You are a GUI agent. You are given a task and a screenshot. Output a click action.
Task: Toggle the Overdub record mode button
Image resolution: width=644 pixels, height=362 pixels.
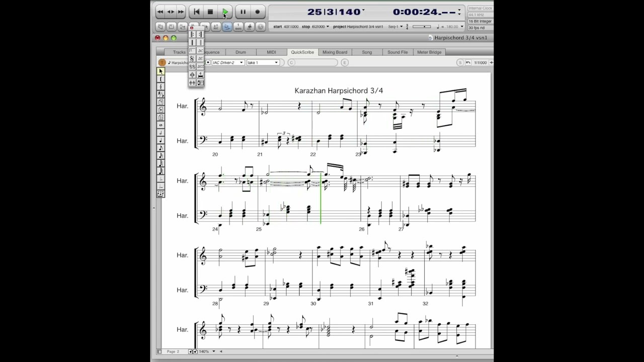[216, 27]
